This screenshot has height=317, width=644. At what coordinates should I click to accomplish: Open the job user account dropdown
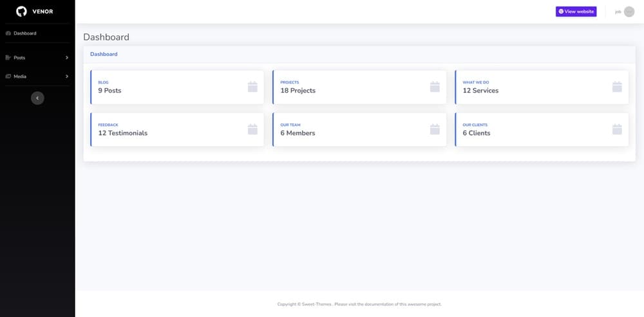pyautogui.click(x=624, y=12)
